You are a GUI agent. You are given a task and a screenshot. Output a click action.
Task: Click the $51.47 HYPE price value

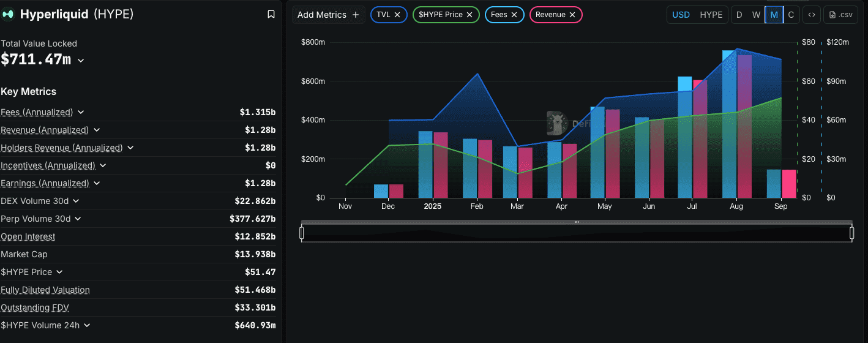pos(261,272)
